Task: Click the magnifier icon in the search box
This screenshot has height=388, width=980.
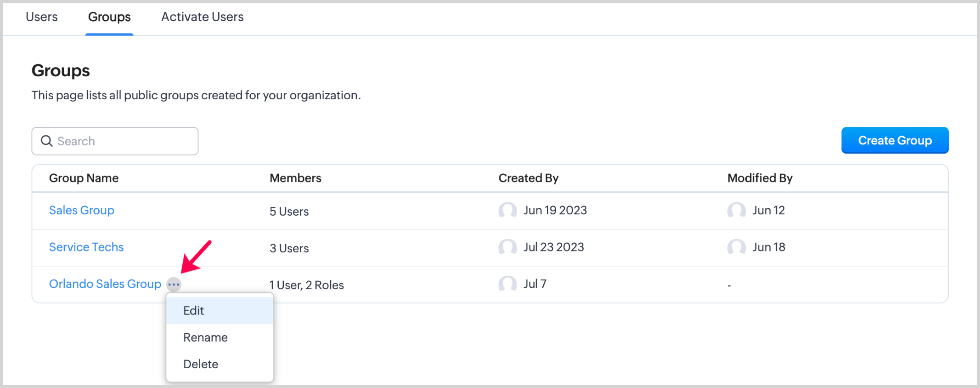Action: click(47, 141)
